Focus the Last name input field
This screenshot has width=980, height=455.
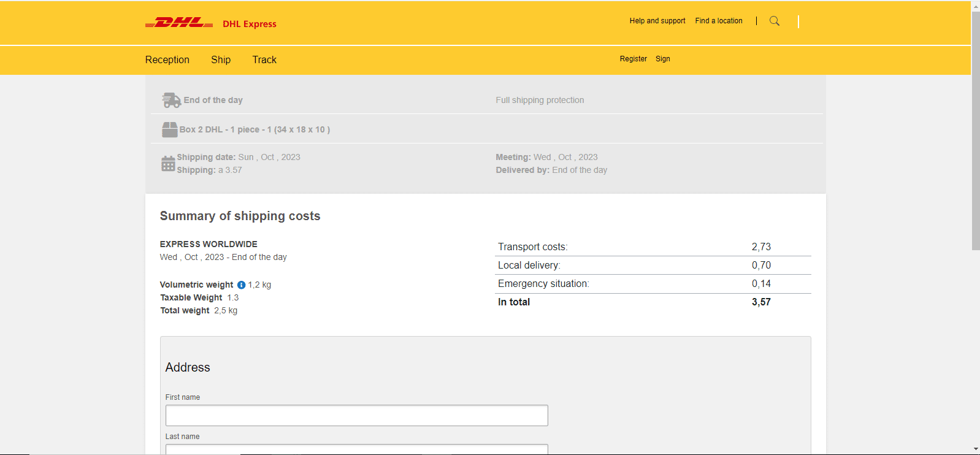356,449
